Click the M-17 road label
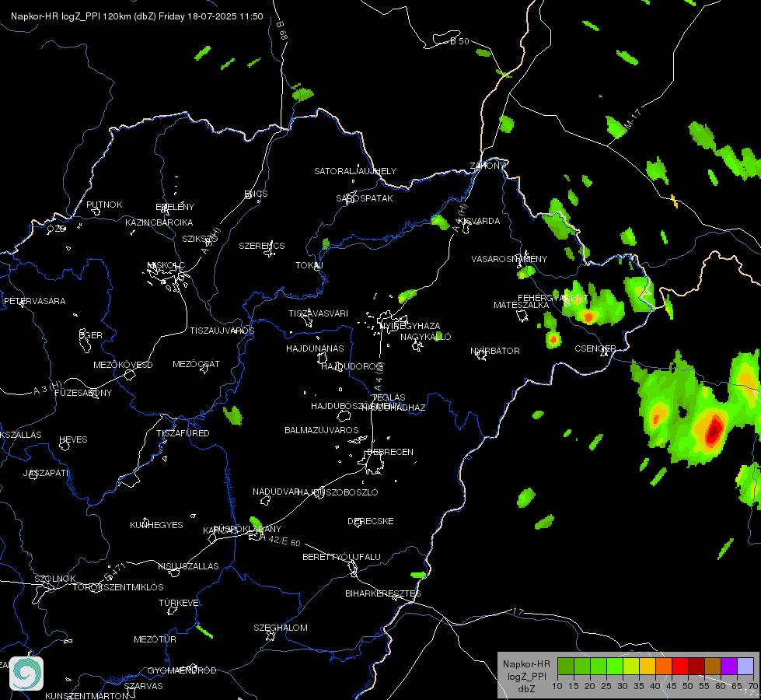Screen dimensions: 761x700 pos(633,119)
